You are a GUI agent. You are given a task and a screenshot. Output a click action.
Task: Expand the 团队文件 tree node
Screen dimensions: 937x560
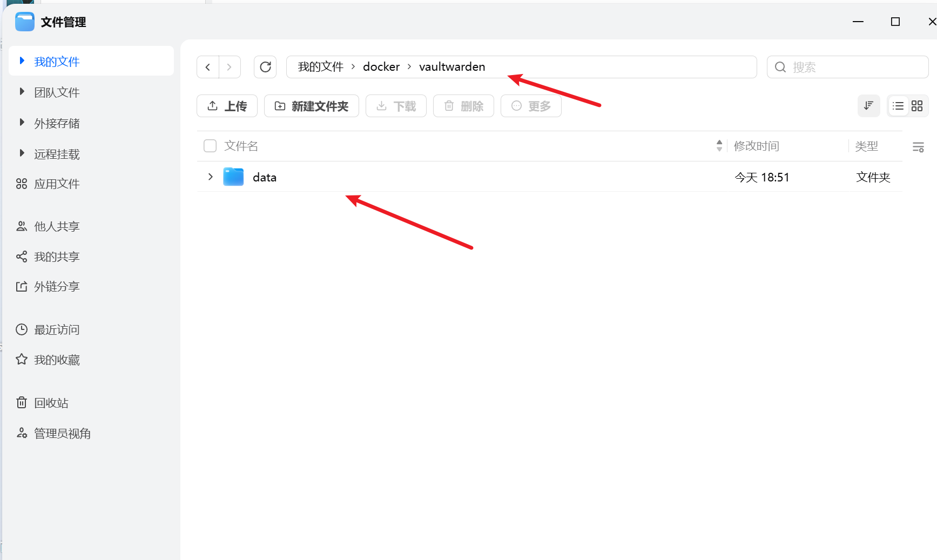pyautogui.click(x=22, y=91)
